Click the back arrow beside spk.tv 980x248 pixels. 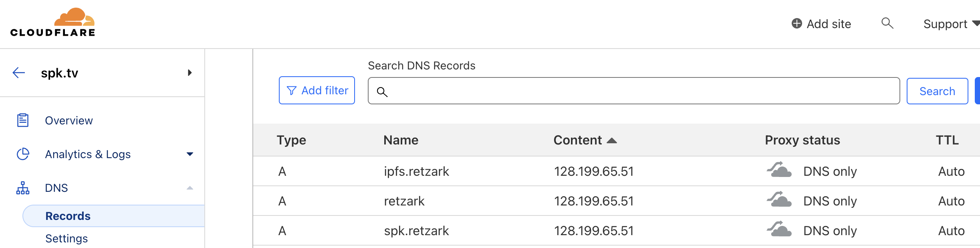(19, 73)
